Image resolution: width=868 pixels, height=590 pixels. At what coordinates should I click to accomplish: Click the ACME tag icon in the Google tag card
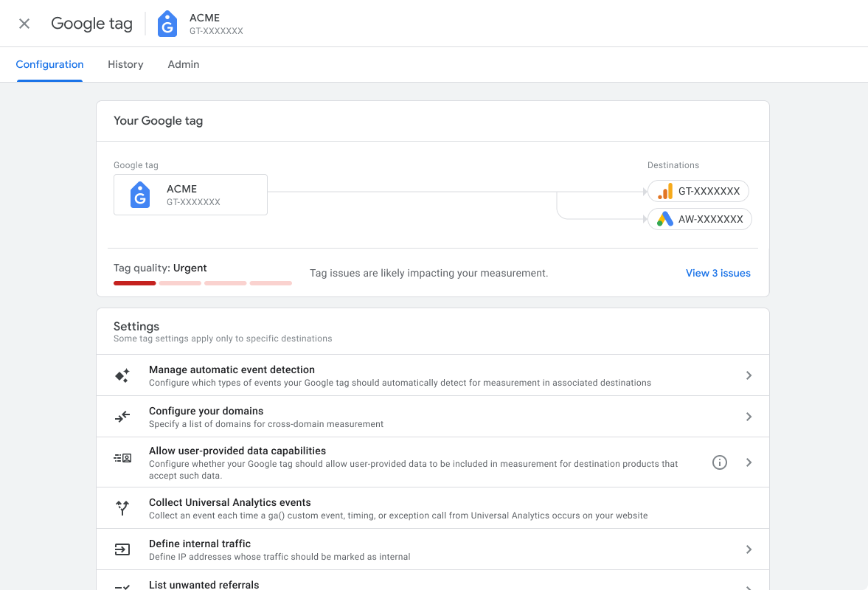tap(139, 195)
